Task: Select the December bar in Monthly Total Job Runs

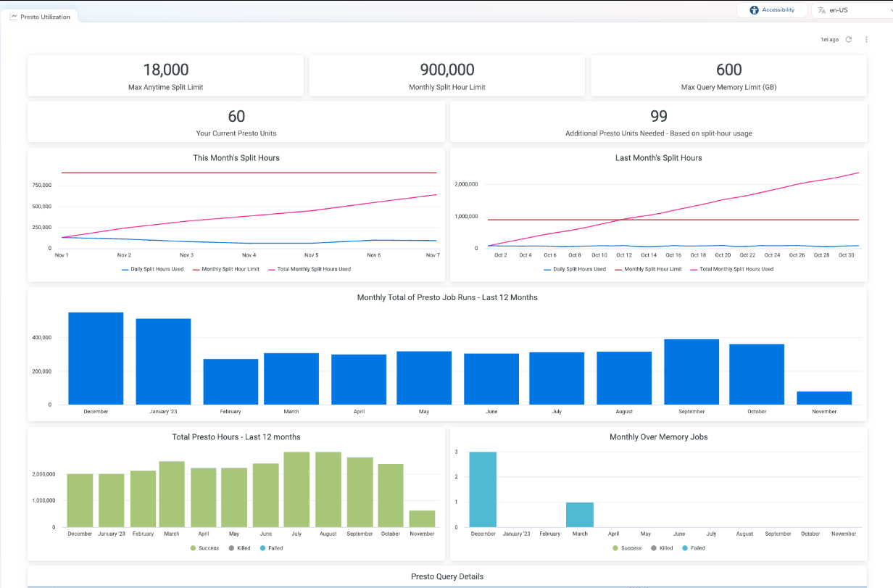Action: pyautogui.click(x=96, y=358)
